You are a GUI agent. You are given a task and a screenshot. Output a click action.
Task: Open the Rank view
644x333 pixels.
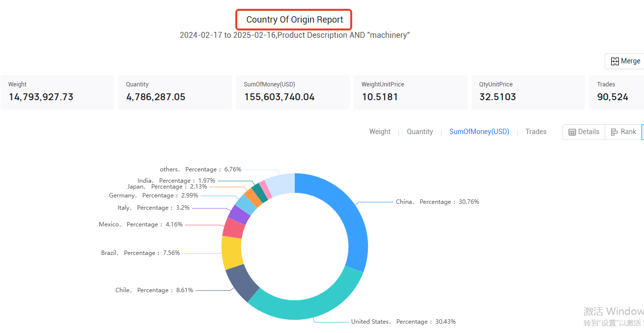[x=623, y=132]
